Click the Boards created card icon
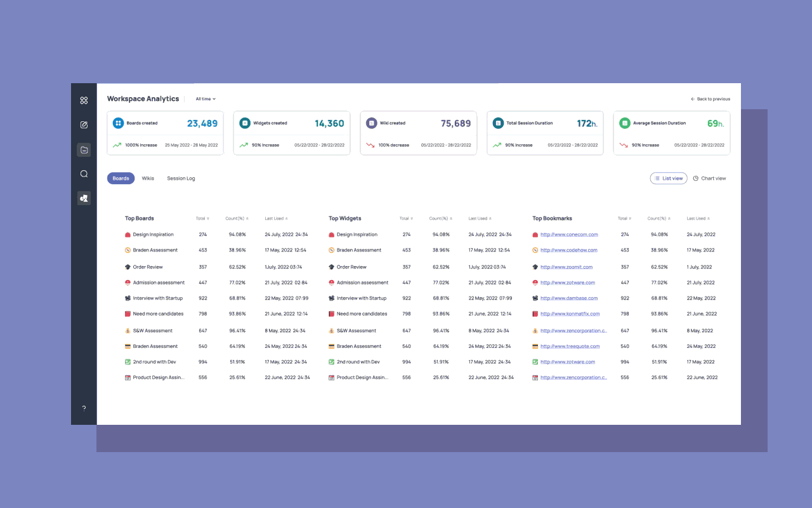 click(118, 123)
